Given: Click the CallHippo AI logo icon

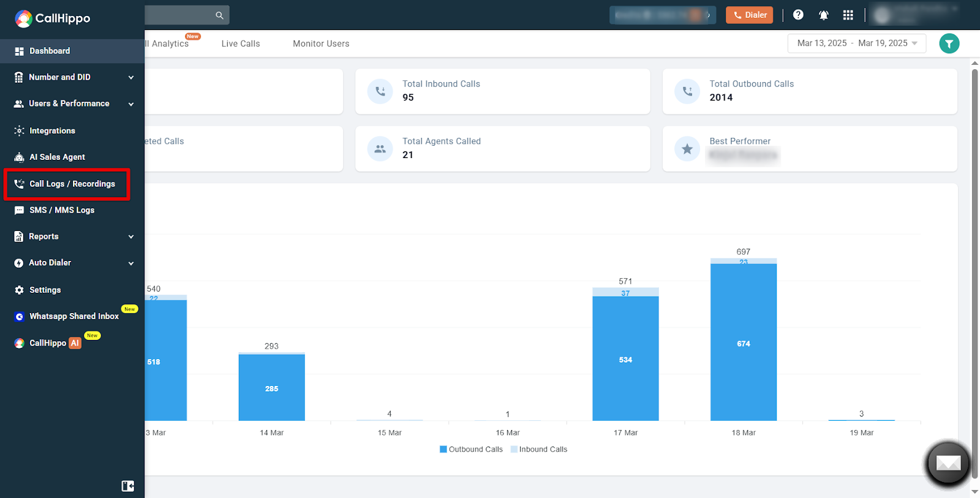Looking at the screenshot, I should point(19,344).
